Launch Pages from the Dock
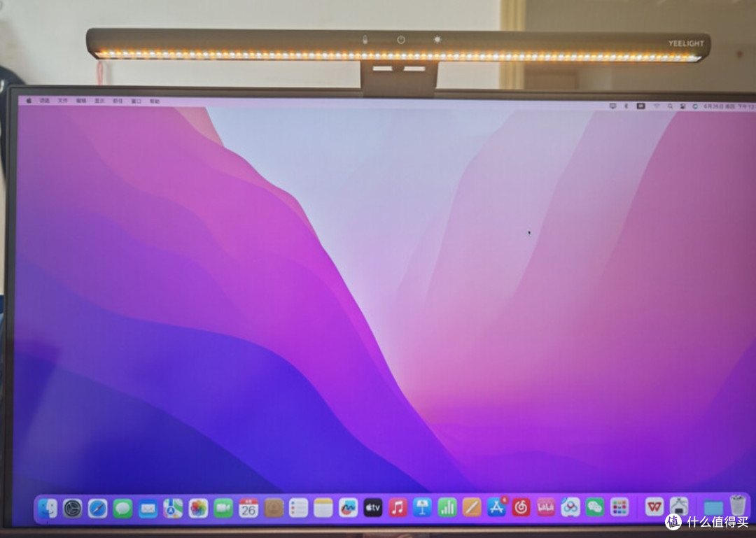The height and width of the screenshot is (538, 756). [x=472, y=507]
